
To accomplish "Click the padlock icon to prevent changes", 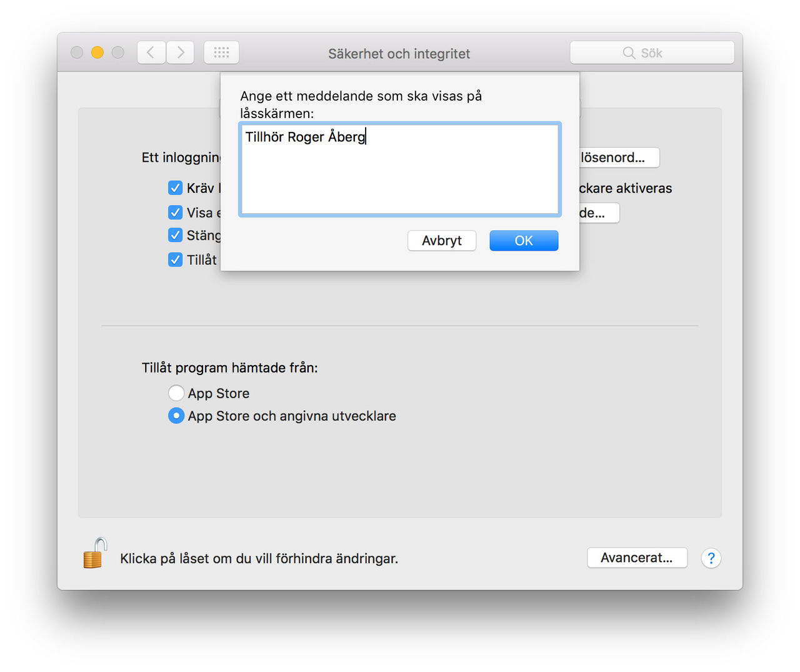I will click(95, 553).
